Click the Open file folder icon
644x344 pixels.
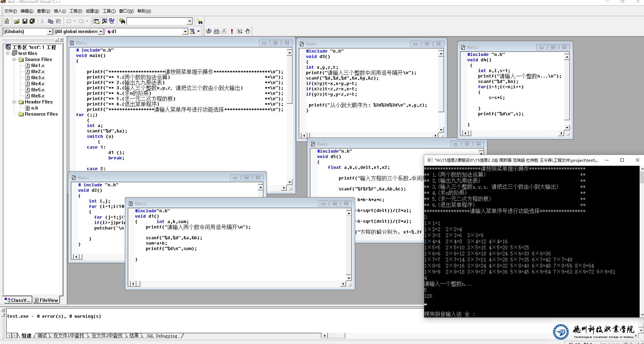16,21
